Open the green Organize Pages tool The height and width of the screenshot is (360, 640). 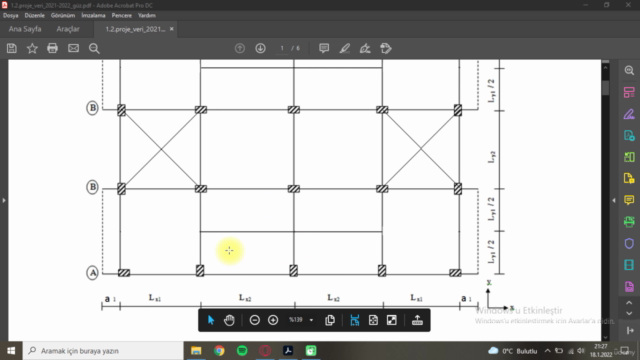(629, 157)
